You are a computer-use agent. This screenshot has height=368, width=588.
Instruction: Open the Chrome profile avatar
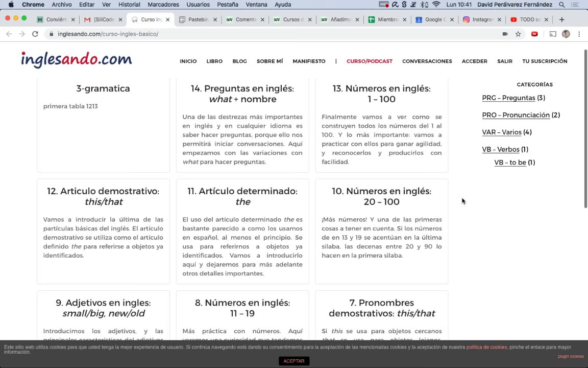566,34
